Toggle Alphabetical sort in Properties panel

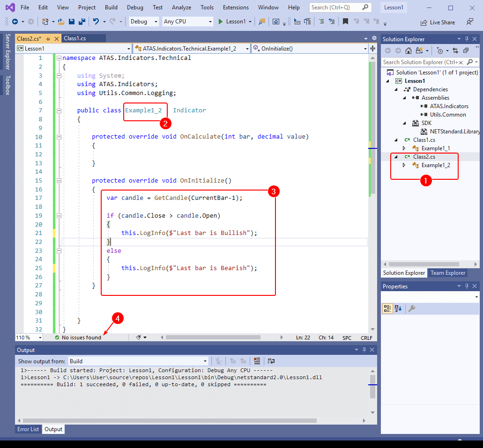[x=398, y=308]
